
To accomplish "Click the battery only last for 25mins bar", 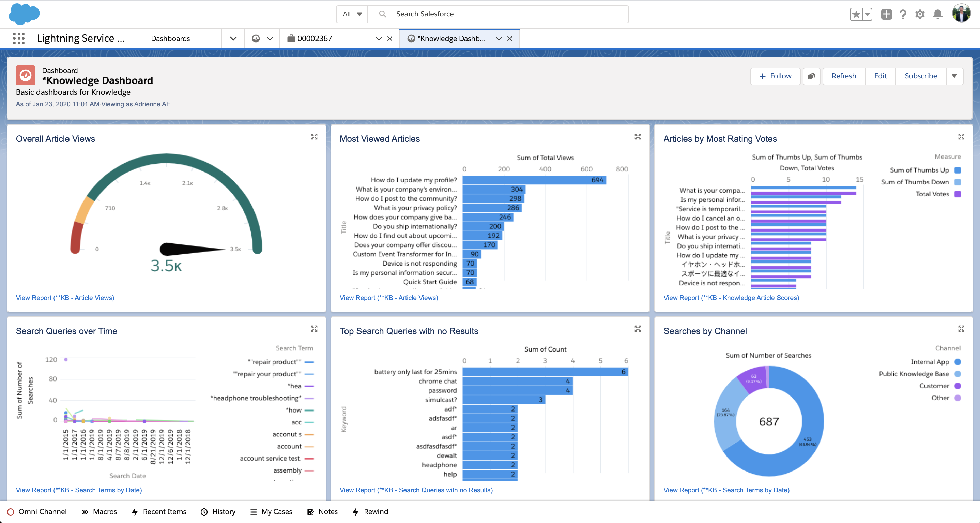I will tap(545, 372).
